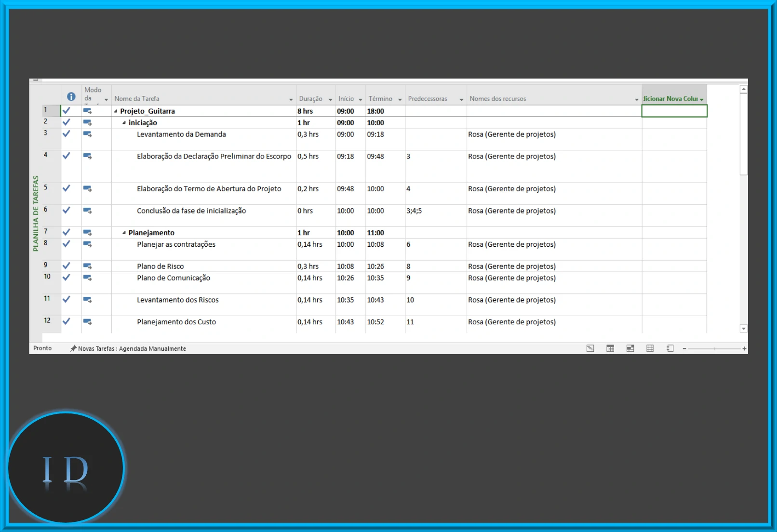
Task: Click the predecessors cell 3;4;5
Action: (436, 216)
